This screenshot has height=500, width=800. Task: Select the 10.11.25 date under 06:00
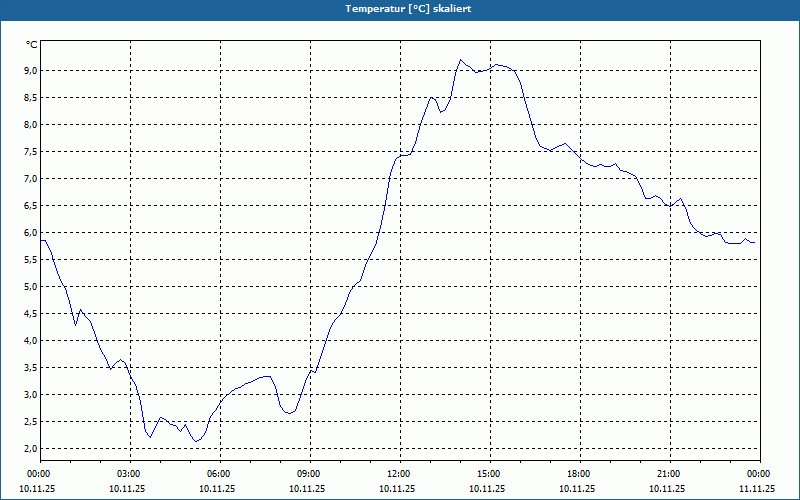point(218,488)
